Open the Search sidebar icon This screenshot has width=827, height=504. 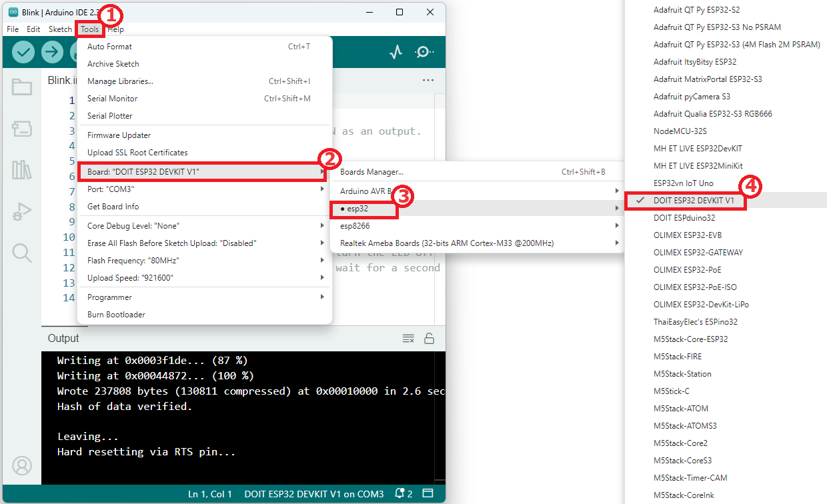coord(22,253)
